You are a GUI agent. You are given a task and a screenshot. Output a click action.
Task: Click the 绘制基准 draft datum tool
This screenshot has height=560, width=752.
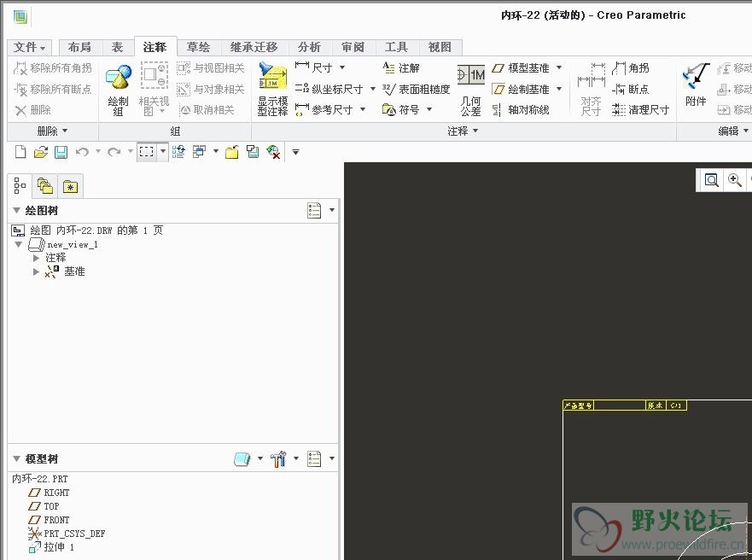[521, 89]
